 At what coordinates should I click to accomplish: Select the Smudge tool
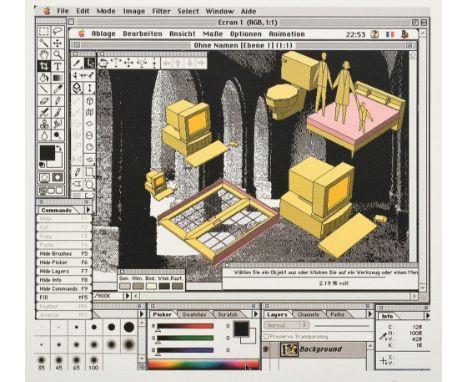point(58,124)
